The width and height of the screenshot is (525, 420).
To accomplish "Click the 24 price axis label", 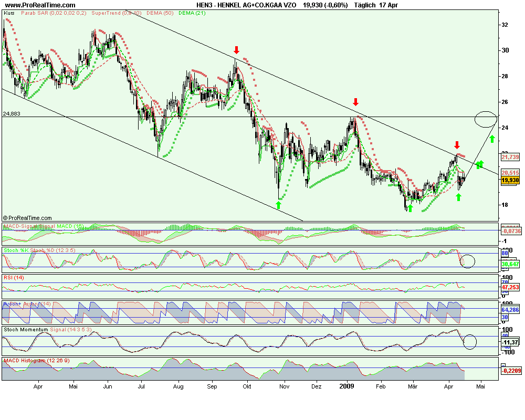I will (x=505, y=128).
